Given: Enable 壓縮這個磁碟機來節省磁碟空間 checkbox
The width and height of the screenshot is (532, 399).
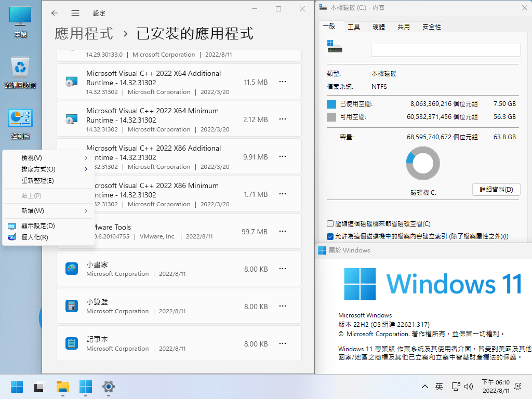Looking at the screenshot, I should [330, 223].
